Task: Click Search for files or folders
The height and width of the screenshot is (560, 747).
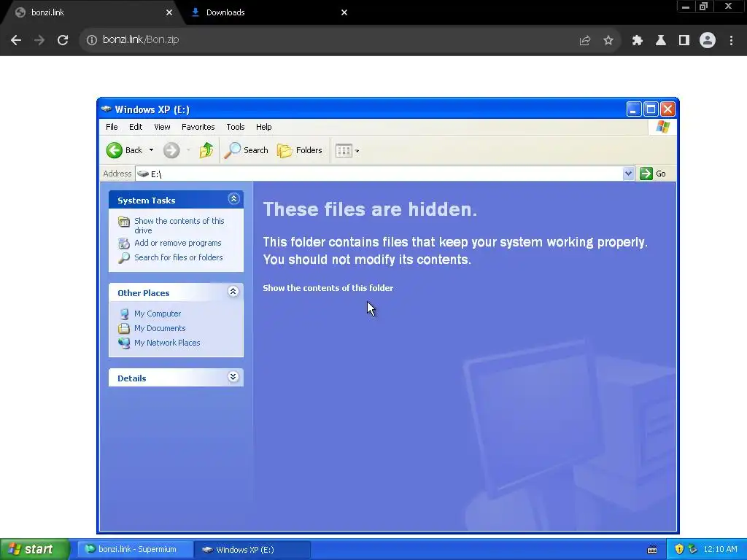Action: pyautogui.click(x=179, y=257)
